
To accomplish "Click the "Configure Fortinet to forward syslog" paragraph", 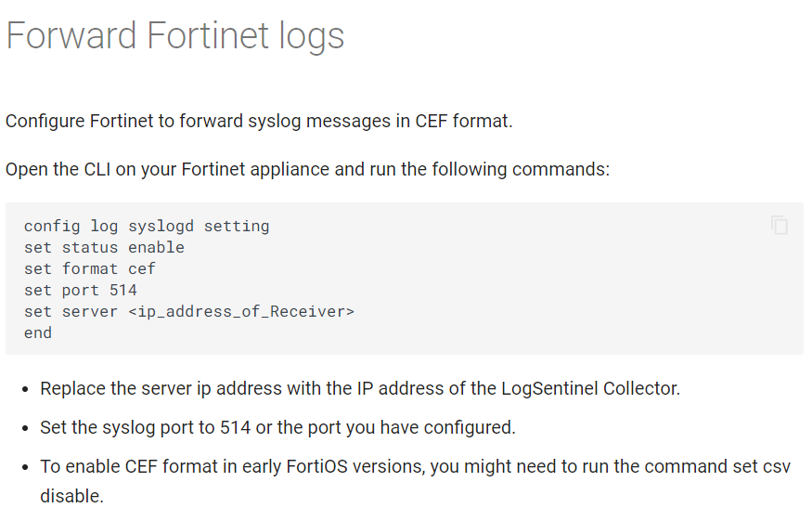I will [259, 122].
